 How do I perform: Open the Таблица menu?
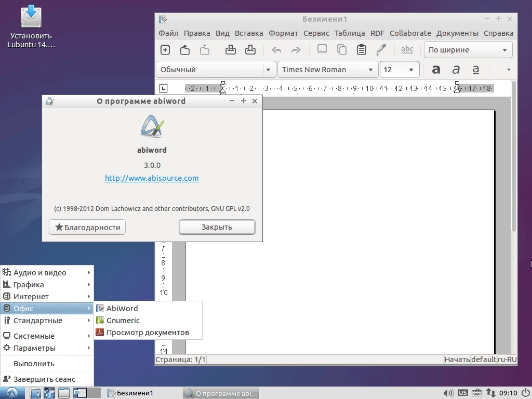(x=350, y=33)
